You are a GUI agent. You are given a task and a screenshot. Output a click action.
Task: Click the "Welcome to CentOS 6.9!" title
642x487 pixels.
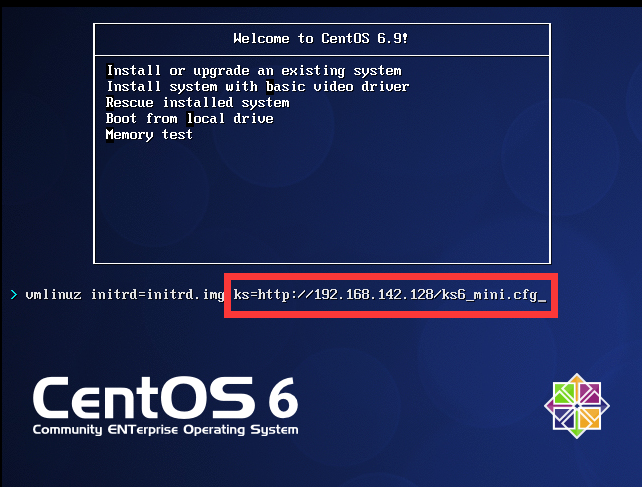(x=321, y=39)
